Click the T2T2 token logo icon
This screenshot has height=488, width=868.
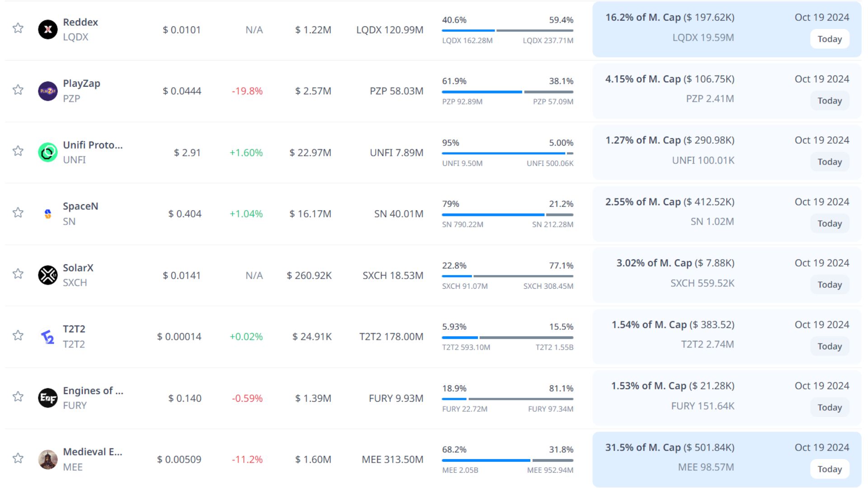[47, 337]
